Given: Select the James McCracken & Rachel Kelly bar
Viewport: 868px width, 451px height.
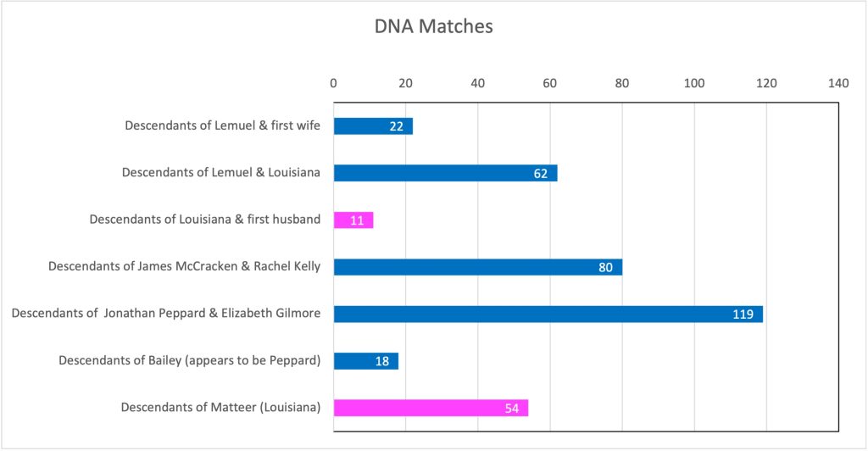Looking at the screenshot, I should pyautogui.click(x=477, y=267).
